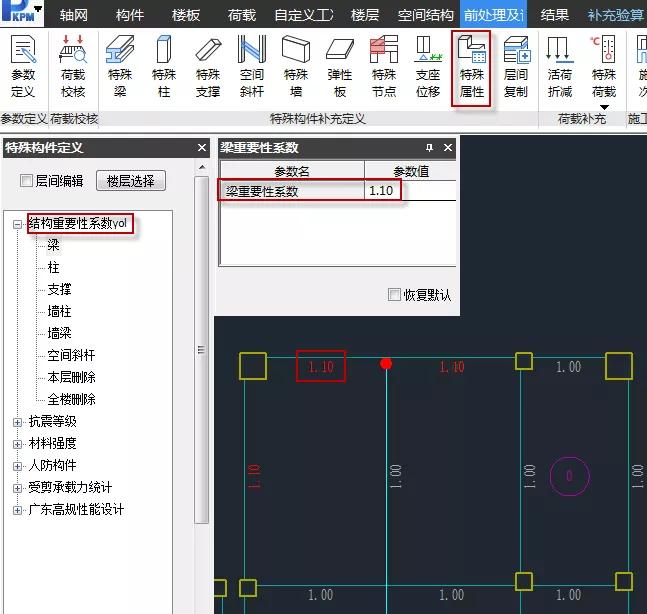Open the 自定义工况 ribbon tab
The height and width of the screenshot is (614, 647).
coord(304,15)
